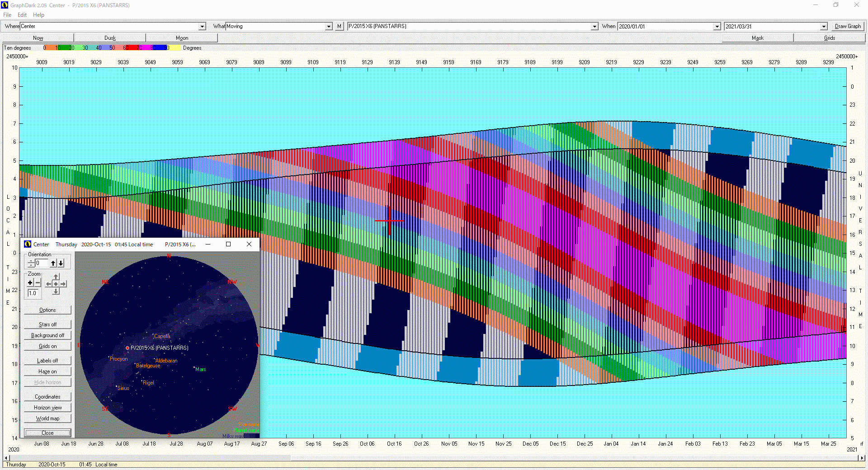Select the Mask tab button
Image resolution: width=868 pixels, height=470 pixels.
click(758, 38)
